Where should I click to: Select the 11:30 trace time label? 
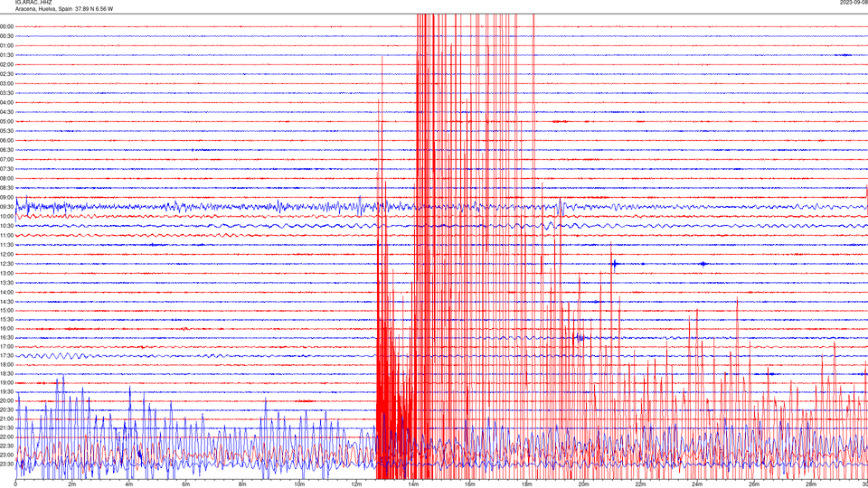pyautogui.click(x=6, y=245)
